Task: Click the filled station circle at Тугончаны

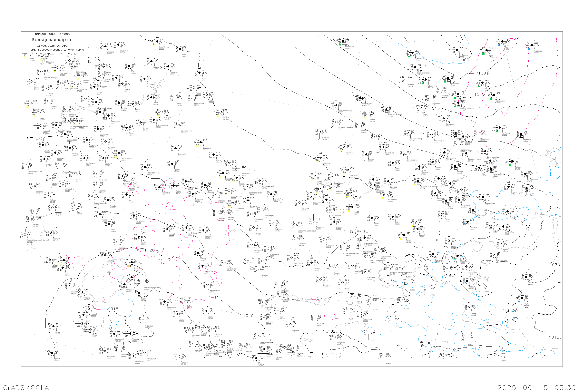Action: pyautogui.click(x=457, y=50)
